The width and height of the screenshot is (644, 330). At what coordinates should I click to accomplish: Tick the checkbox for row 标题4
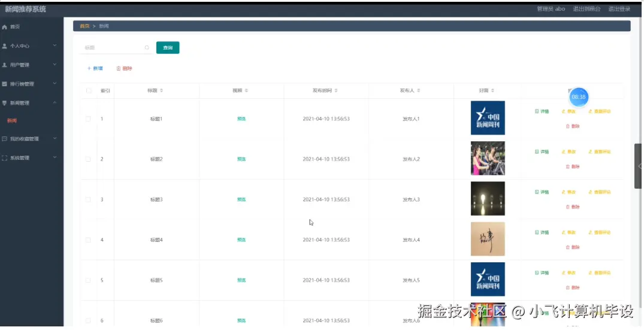click(88, 240)
